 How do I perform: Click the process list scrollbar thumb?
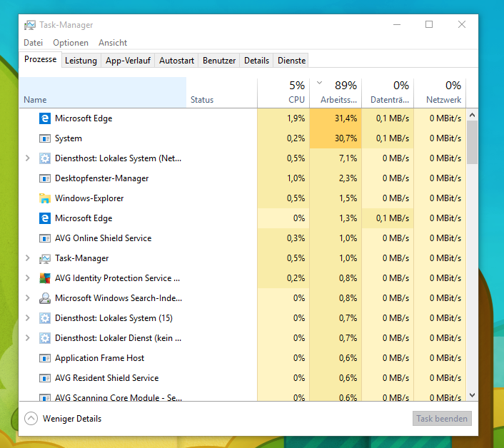[472, 142]
